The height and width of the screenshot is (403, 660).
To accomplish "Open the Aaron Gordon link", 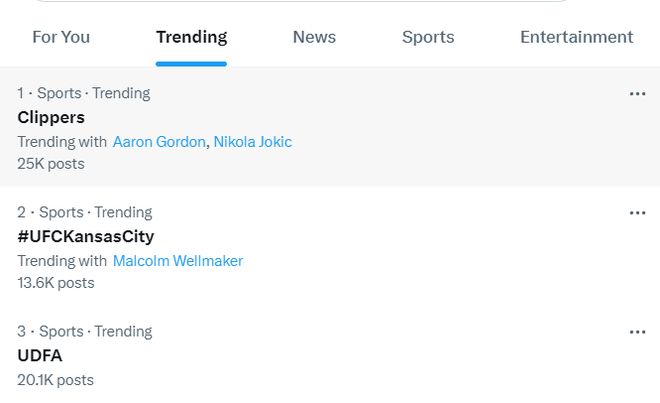I will (x=159, y=142).
